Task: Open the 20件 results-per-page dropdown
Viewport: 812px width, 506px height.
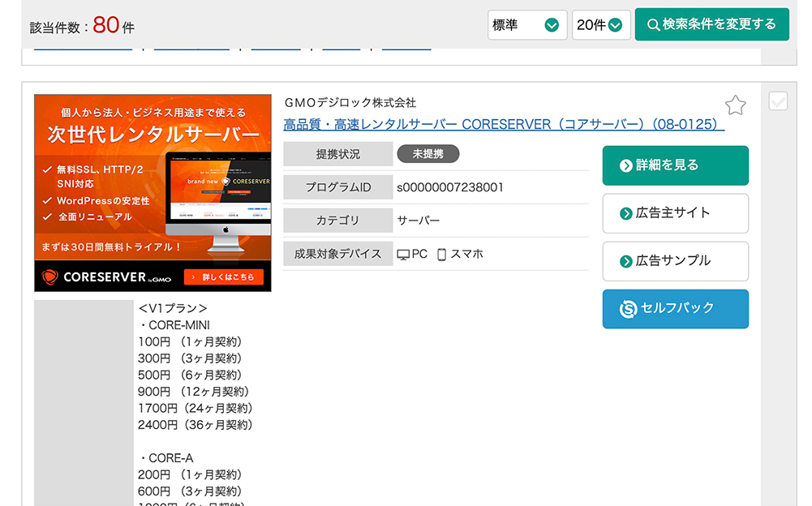Action: click(x=601, y=25)
